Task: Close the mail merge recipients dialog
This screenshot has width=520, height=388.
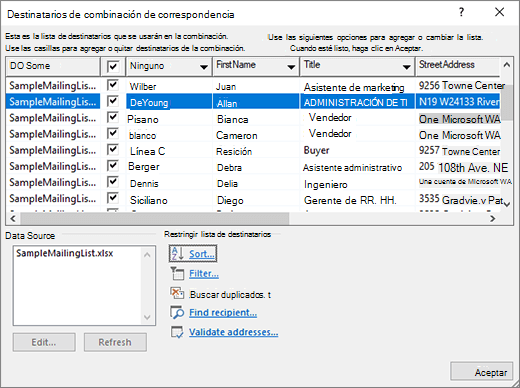Action: tap(499, 12)
